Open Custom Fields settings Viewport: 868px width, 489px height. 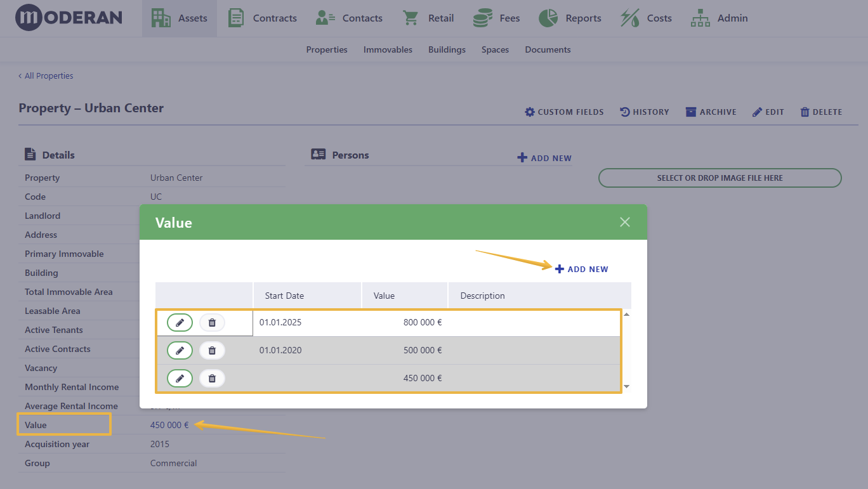point(564,112)
